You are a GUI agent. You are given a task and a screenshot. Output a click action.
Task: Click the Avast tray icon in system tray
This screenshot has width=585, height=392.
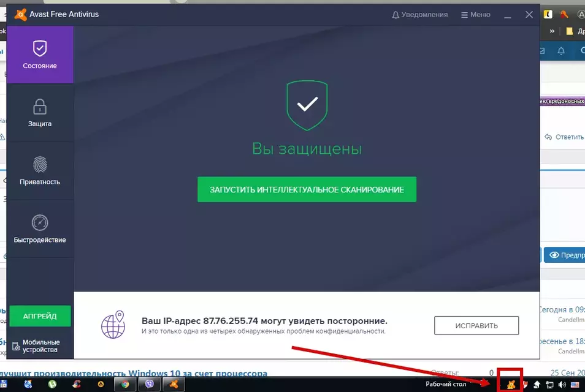[x=511, y=385]
